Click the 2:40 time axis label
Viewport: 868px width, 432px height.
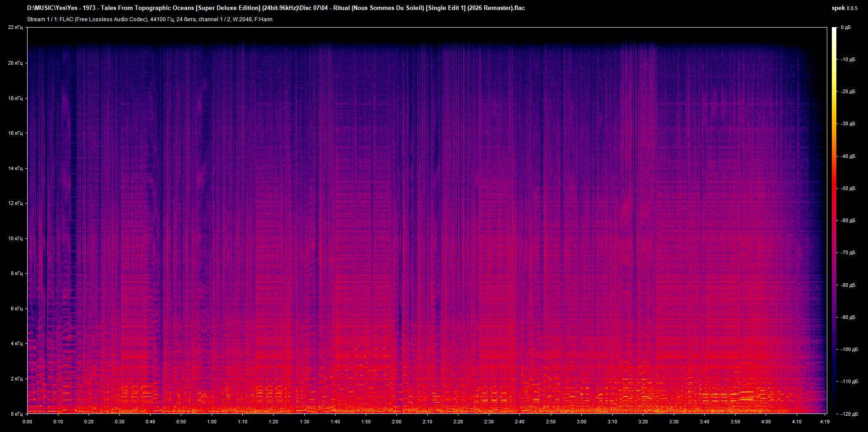coord(519,422)
